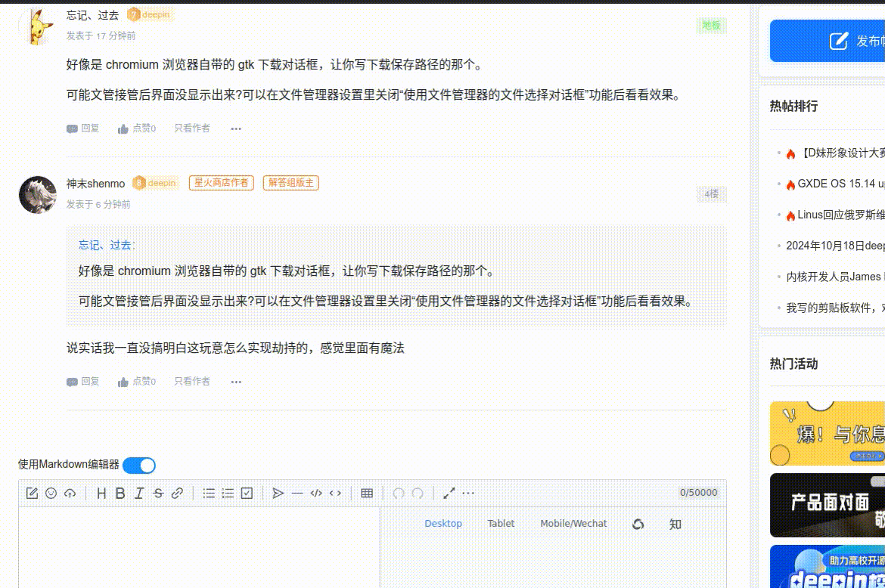Open 神末shenmo's avatar profile
The image size is (885, 588).
click(37, 194)
